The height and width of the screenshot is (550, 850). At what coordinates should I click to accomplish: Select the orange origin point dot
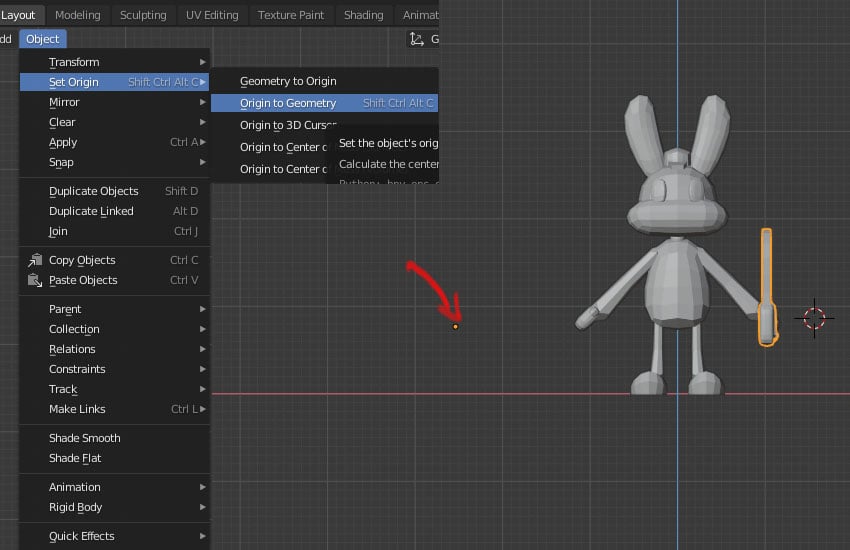456,326
